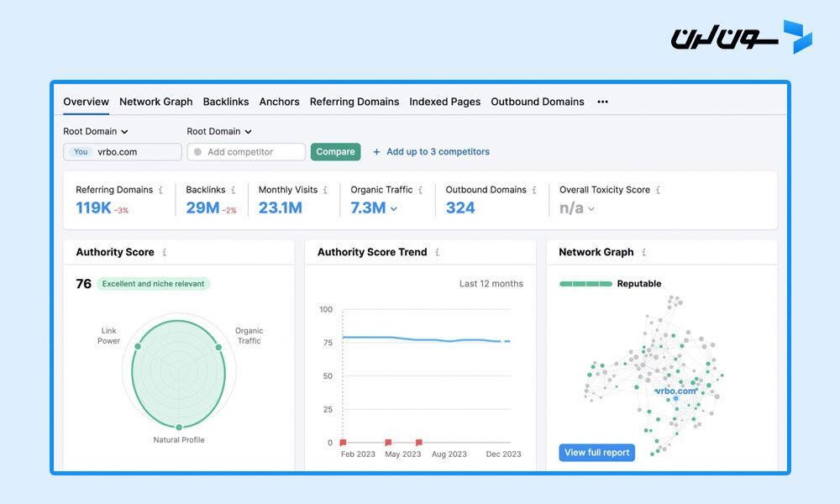Open the Network Graph tab
This screenshot has height=504, width=840.
156,102
